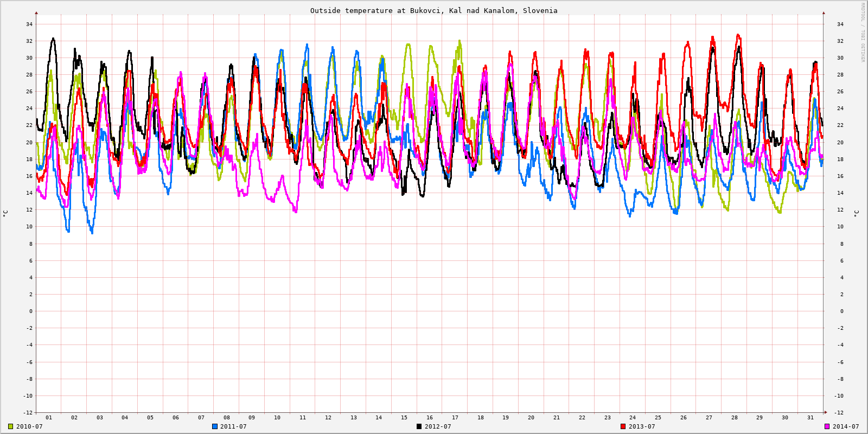Screen dimensions: 868x434
Task: Click day 09 on the x-axis
Action: tap(252, 418)
